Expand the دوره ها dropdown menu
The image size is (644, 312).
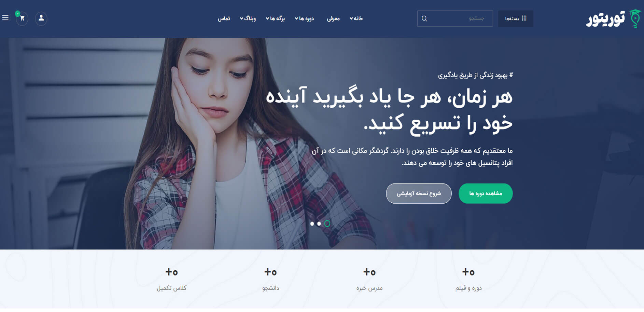point(304,18)
